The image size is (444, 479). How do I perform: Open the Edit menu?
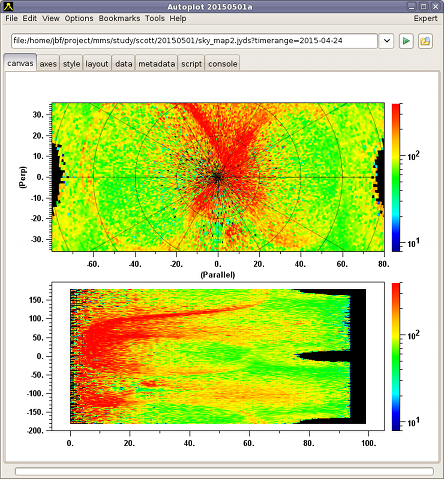[x=30, y=18]
